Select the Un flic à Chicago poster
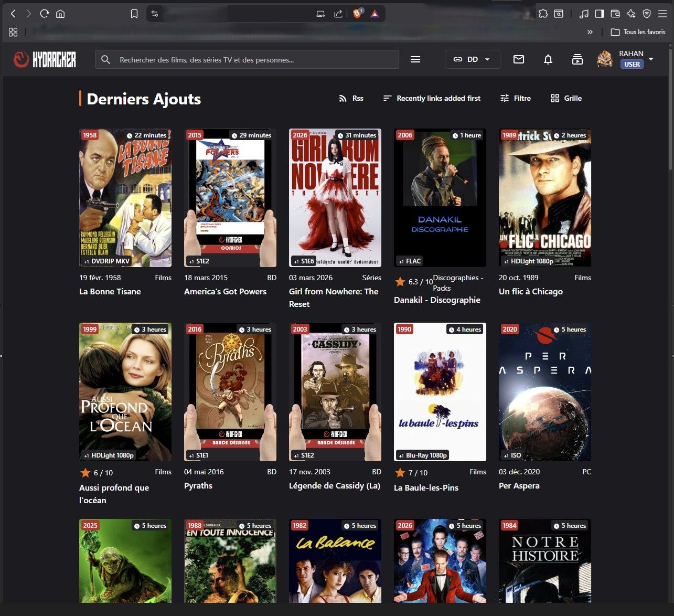 [x=545, y=198]
